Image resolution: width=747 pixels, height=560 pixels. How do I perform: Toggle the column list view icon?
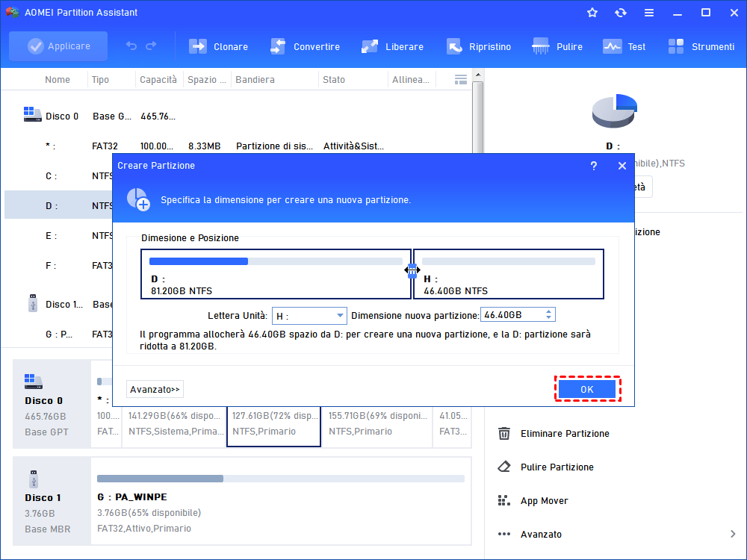coord(461,80)
